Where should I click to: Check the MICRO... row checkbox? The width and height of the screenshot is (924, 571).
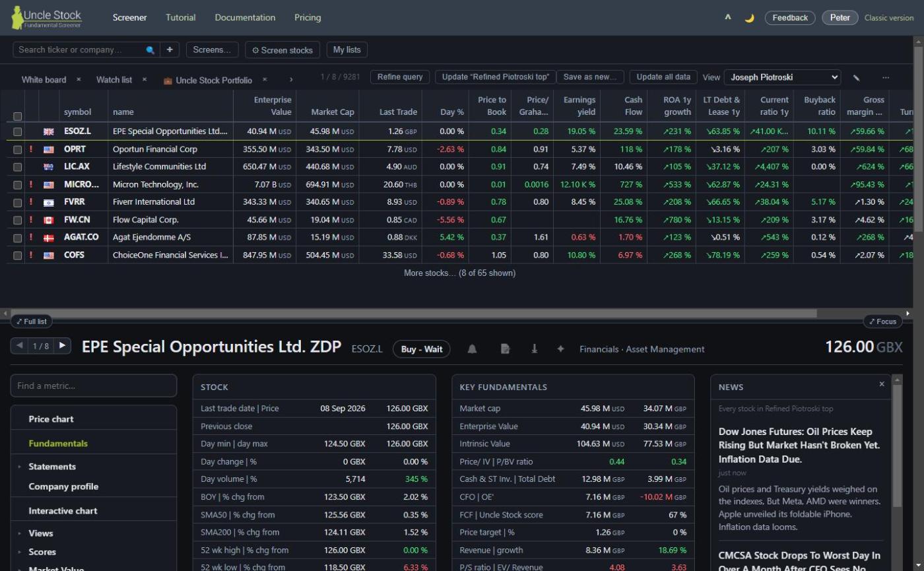[17, 185]
